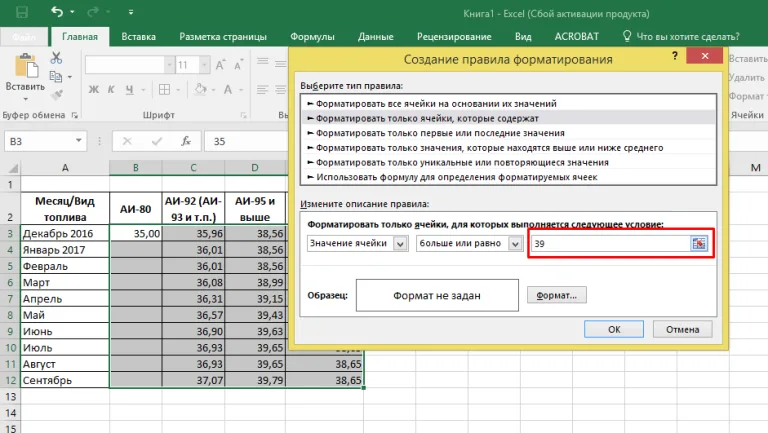Select rule for values above or below average

coord(508,147)
